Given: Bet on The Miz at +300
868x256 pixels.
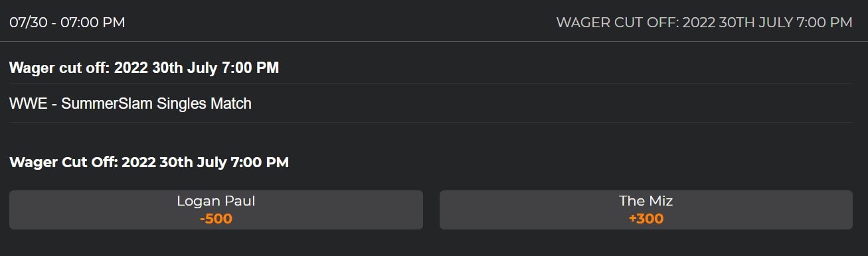Looking at the screenshot, I should click(x=646, y=210).
